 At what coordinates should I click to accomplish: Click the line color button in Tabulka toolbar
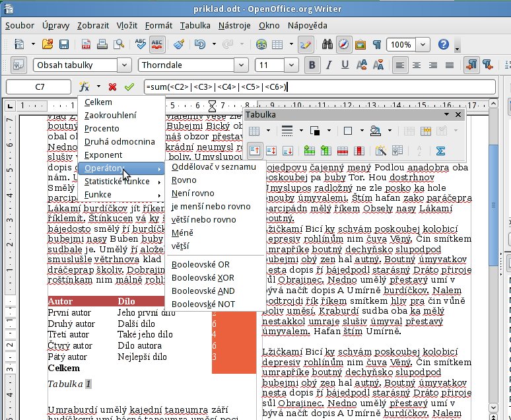(x=315, y=131)
